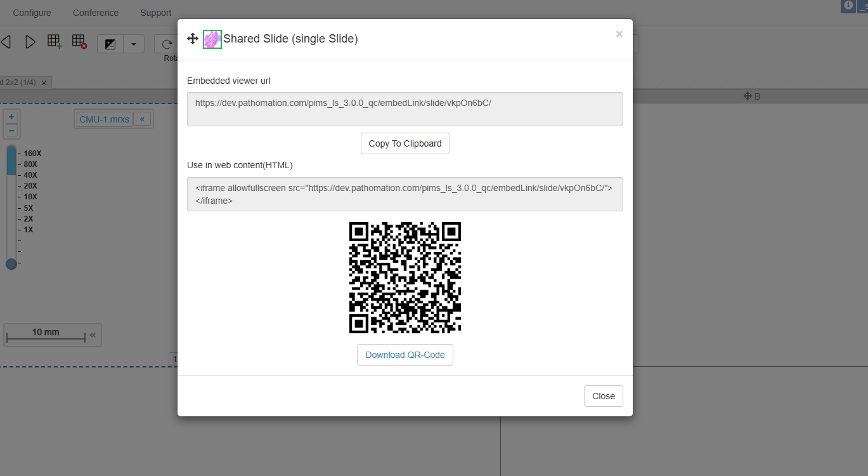
Task: Click the remove grid icon
Action: point(79,42)
